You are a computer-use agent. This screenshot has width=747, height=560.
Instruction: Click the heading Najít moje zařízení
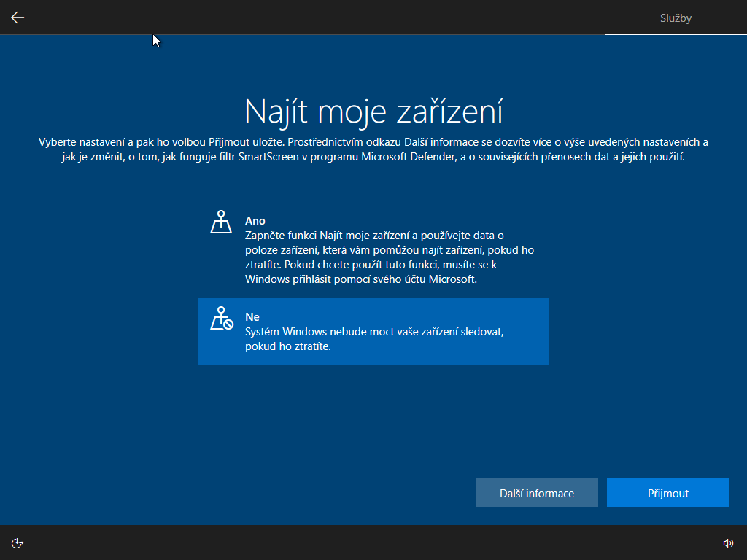pyautogui.click(x=373, y=112)
